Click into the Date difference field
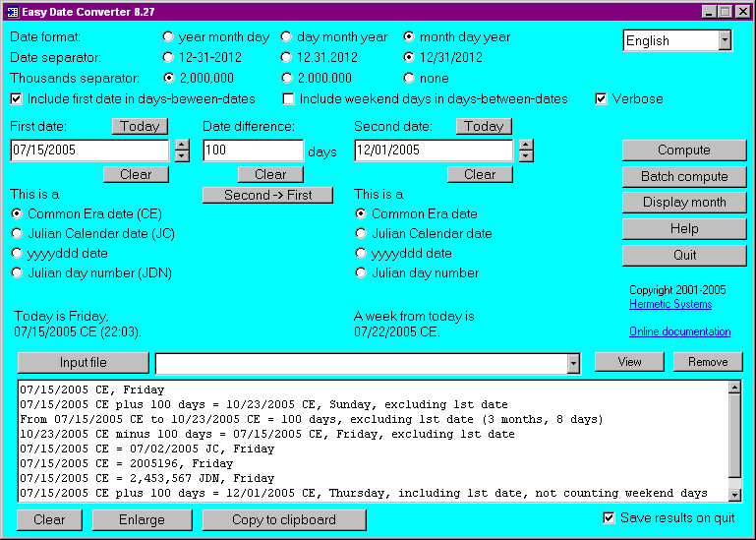The width and height of the screenshot is (756, 540). pos(254,150)
